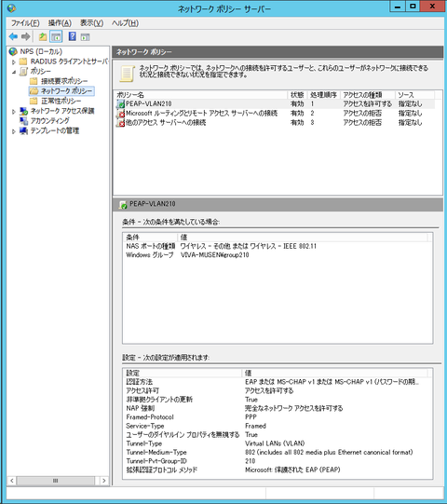Screen dimensions: 447x504
Task: Open the ファイル(F) menu
Action: (25, 23)
